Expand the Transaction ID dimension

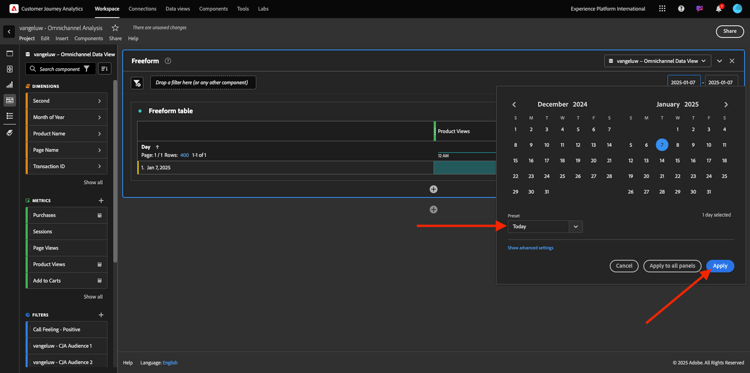click(x=99, y=166)
